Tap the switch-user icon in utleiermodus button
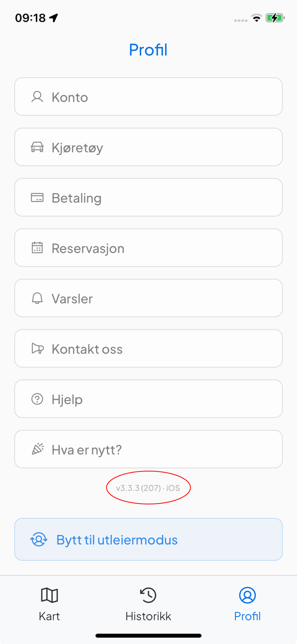This screenshot has height=644, width=297. [x=39, y=540]
